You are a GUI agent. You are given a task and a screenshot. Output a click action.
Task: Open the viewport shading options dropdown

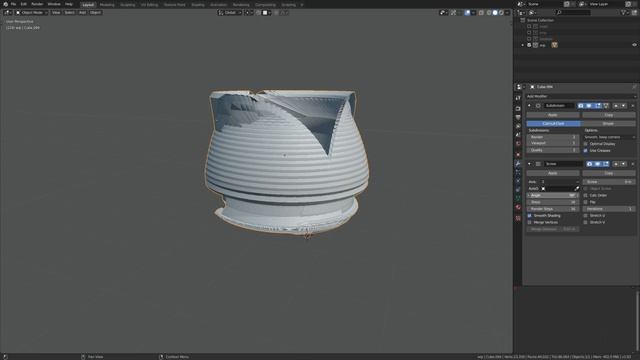[507, 13]
